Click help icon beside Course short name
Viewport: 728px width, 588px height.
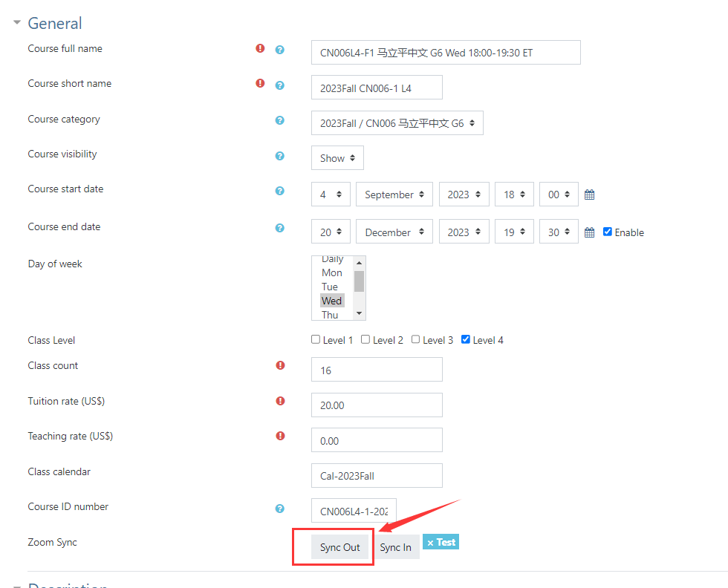click(x=280, y=85)
